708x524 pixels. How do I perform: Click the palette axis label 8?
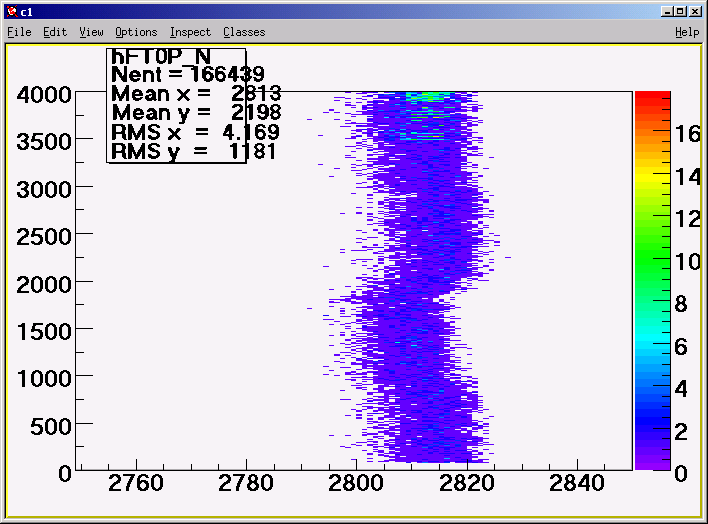[681, 304]
